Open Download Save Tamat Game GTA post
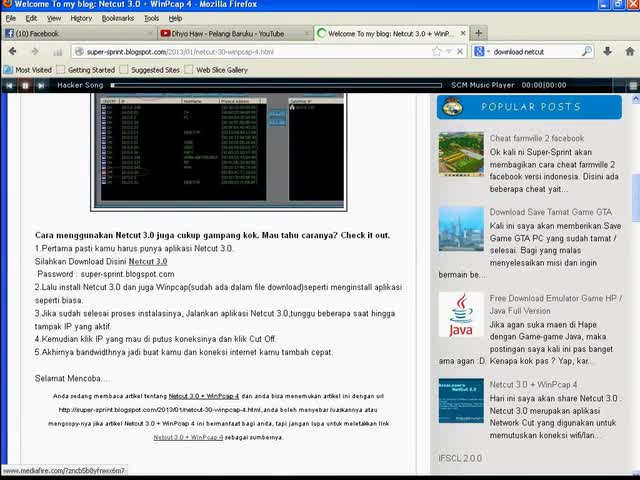 551,212
